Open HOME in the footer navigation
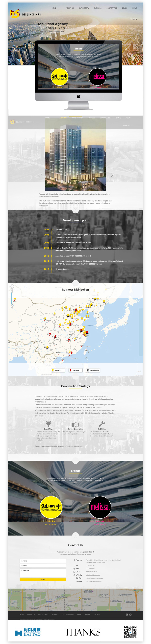 pyautogui.click(x=22, y=614)
